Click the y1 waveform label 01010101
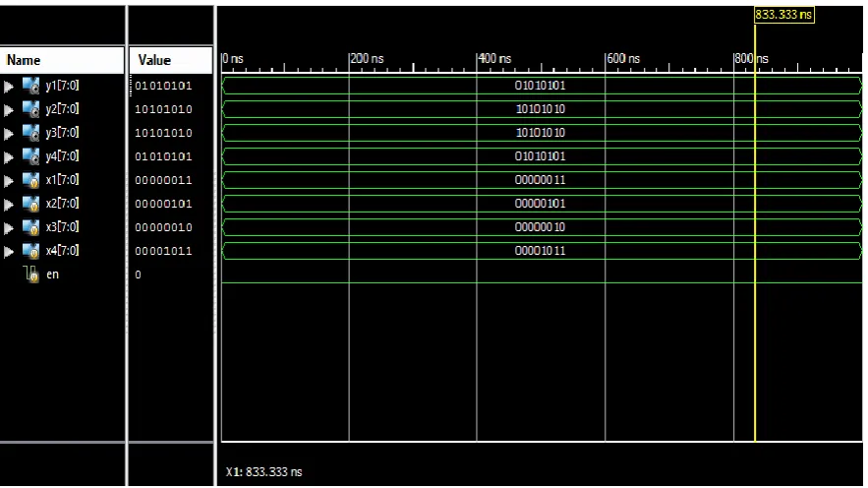Screen dimensions: 868x488 (x=541, y=86)
